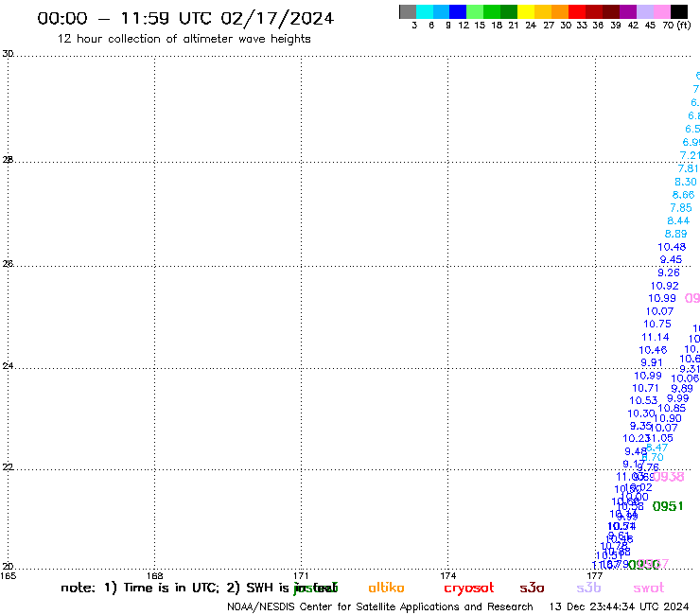Click the maroon swatch before 39
This screenshot has width=700, height=615.
(611, 11)
